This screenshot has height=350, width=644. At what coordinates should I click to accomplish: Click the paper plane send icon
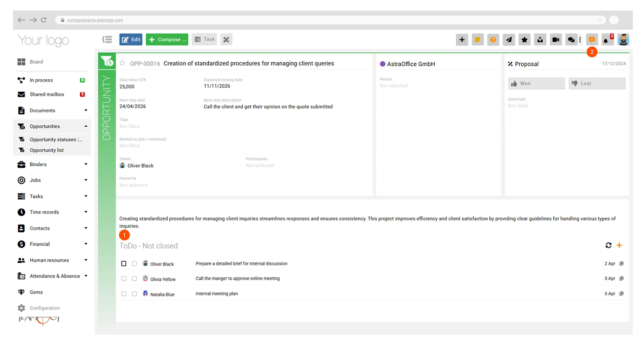(509, 39)
